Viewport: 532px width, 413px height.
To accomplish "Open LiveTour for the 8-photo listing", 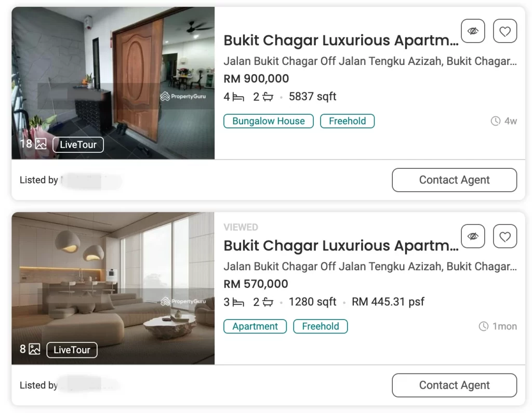I will [x=72, y=350].
